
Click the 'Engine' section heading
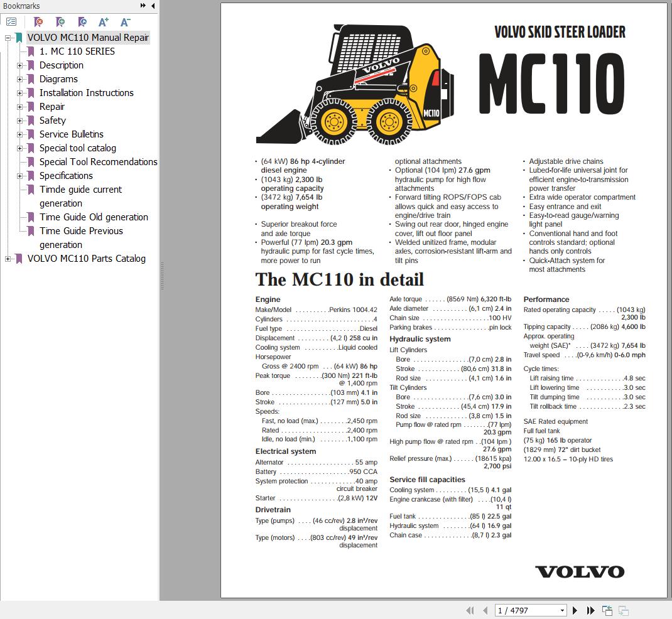coord(268,299)
